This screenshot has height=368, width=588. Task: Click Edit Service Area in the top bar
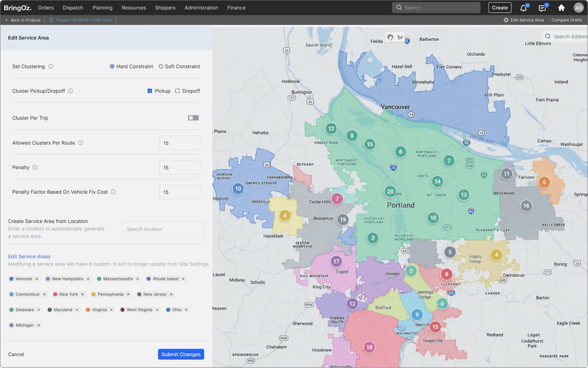point(524,20)
